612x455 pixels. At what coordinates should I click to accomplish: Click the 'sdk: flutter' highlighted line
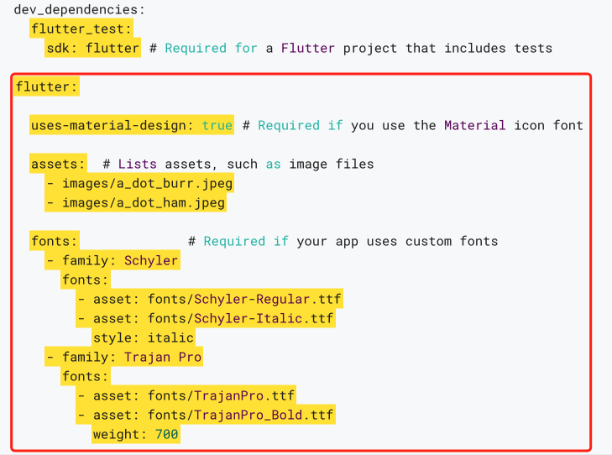[93, 48]
